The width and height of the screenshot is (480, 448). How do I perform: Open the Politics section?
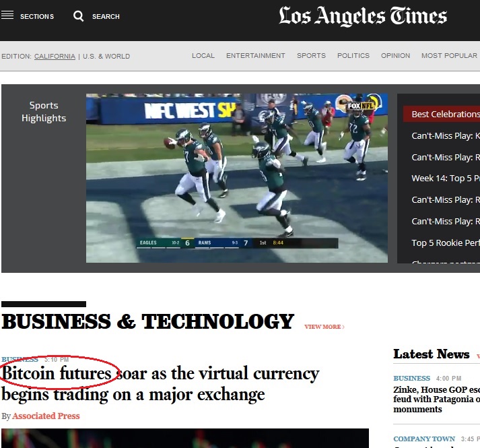(353, 56)
